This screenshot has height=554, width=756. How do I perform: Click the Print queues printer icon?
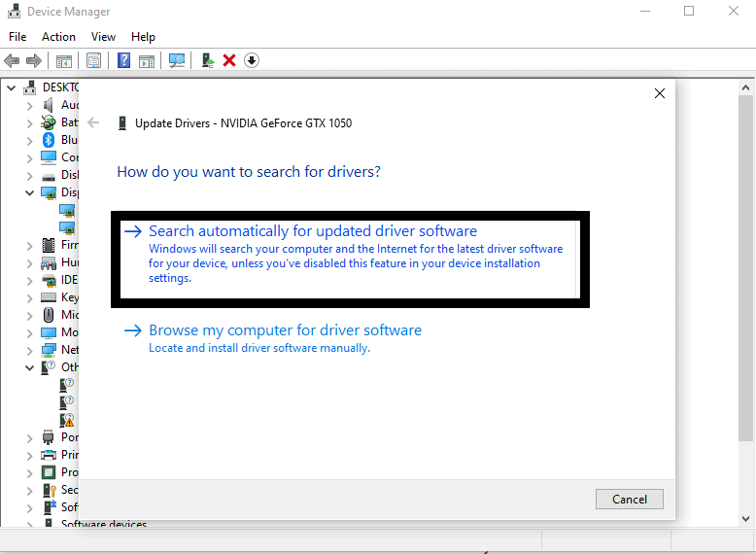[x=49, y=455]
